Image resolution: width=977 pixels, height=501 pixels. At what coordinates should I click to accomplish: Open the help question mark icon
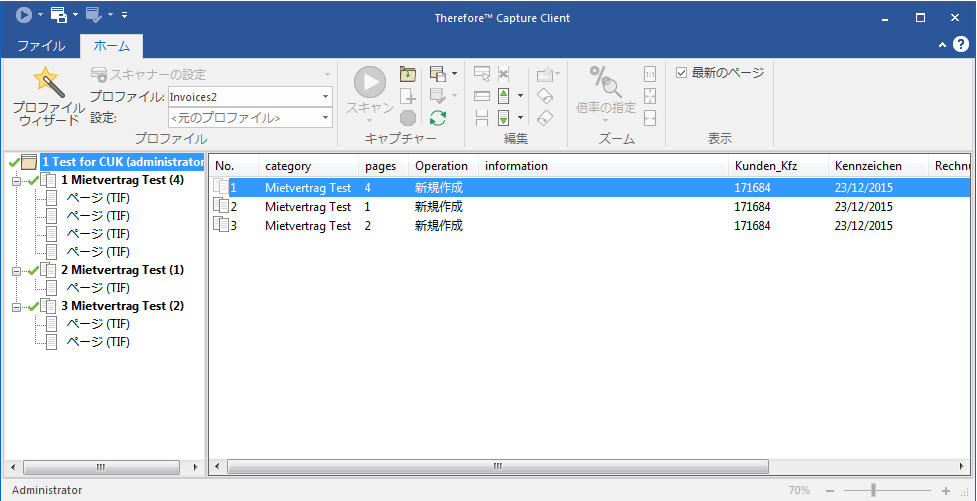click(x=961, y=45)
